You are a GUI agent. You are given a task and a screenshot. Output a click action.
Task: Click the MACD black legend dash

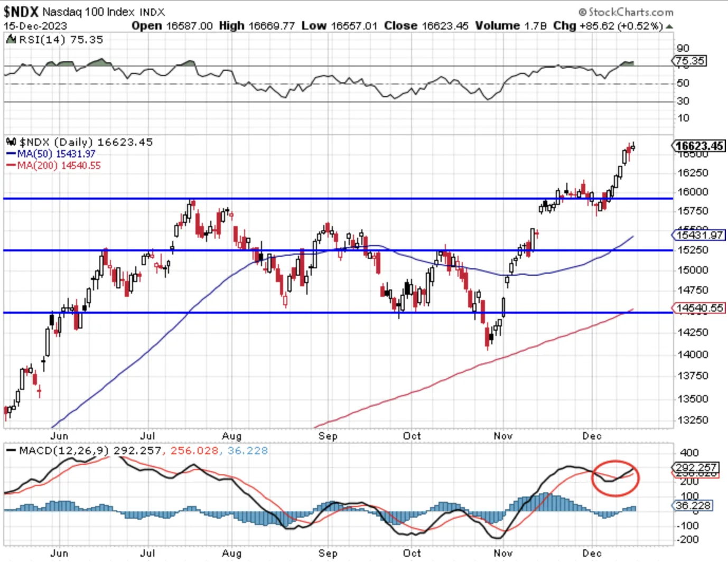[11, 451]
